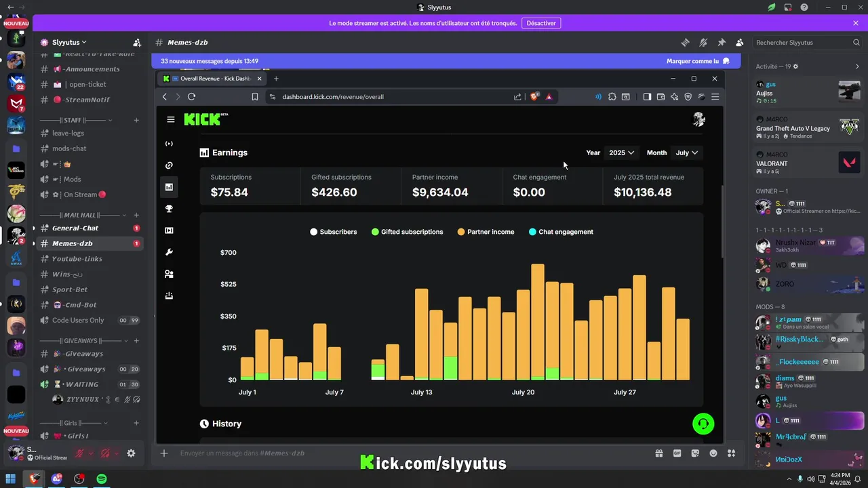Open the mods-chat channel
Viewport: 868px width, 488px height.
coord(90,148)
